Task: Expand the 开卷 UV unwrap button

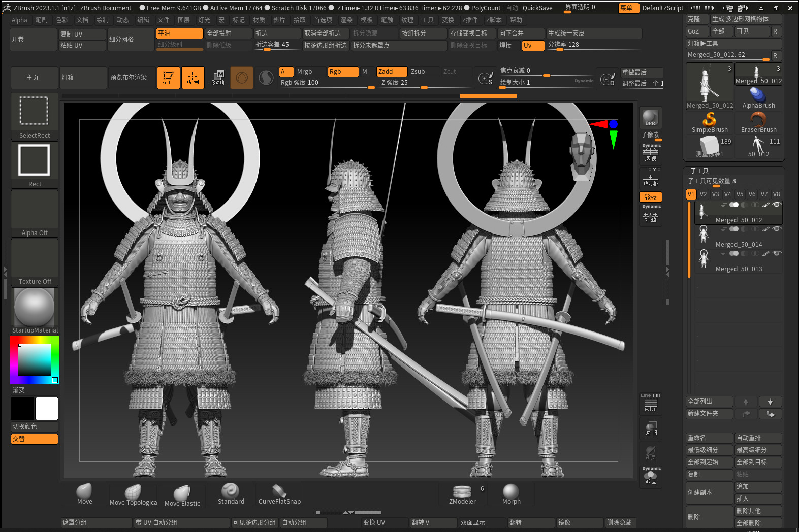Action: click(x=34, y=40)
